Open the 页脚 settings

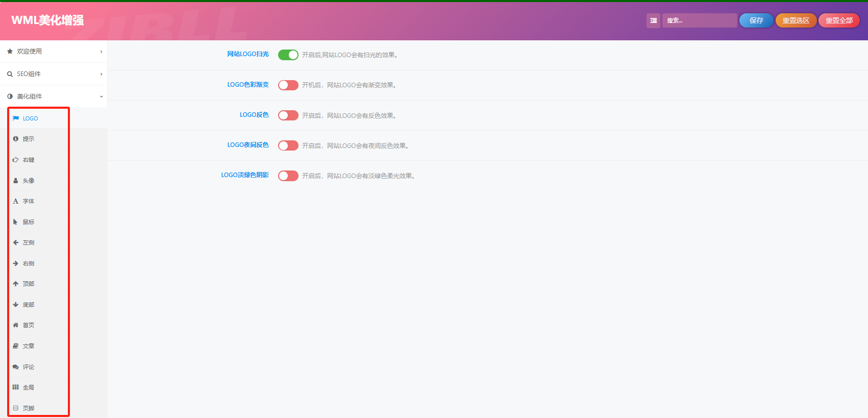tap(54, 408)
